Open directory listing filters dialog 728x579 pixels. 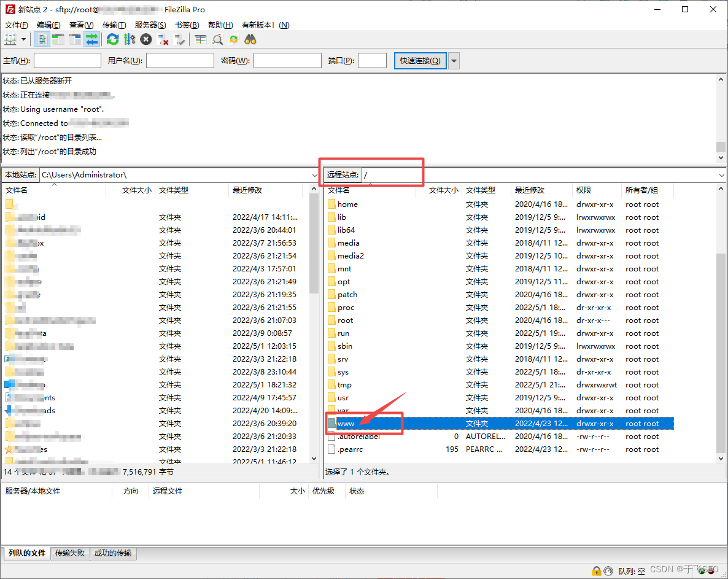[201, 39]
